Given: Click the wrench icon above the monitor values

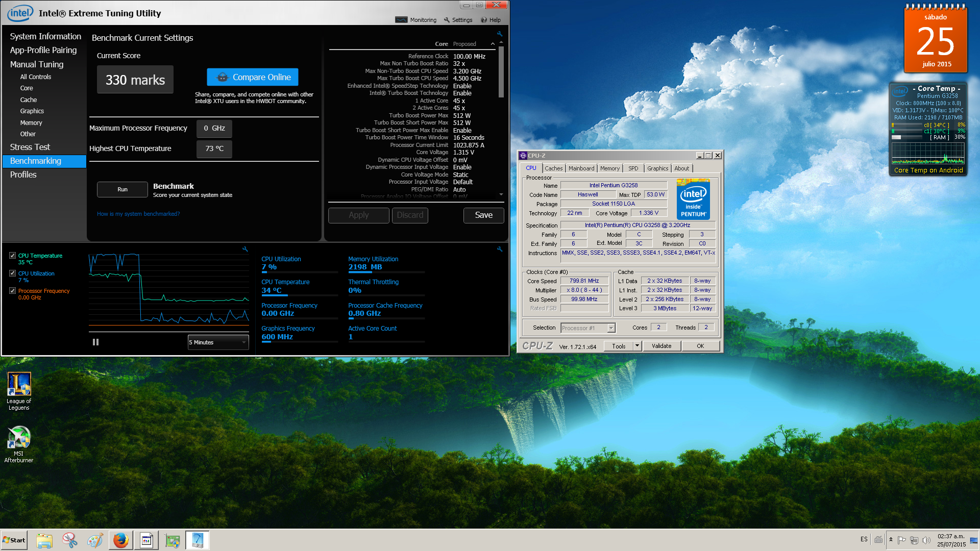Looking at the screenshot, I should [x=500, y=249].
